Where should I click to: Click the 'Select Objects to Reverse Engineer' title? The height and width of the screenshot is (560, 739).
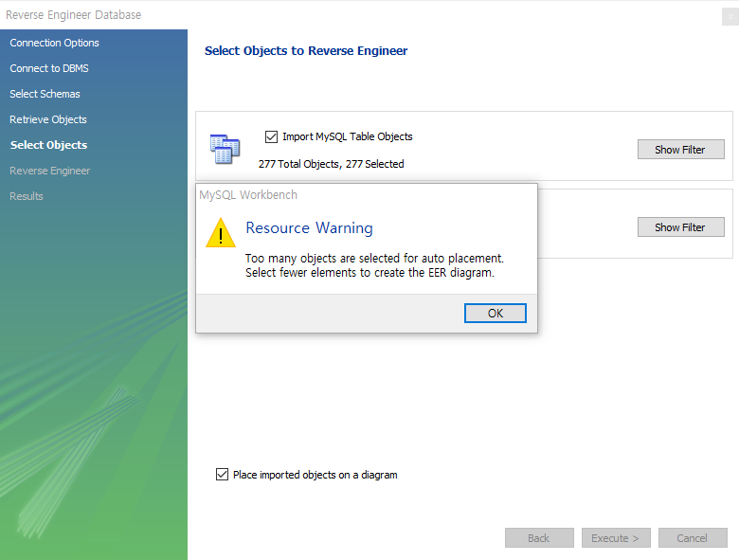306,51
